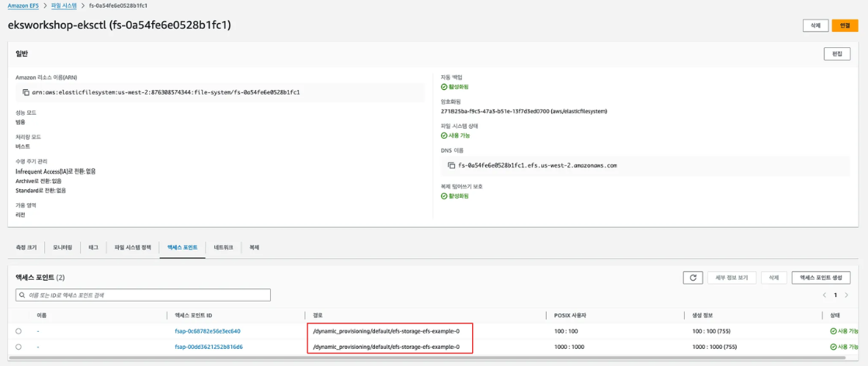Select radio button for fsap-00dd3621252b816d6 row

click(19, 347)
